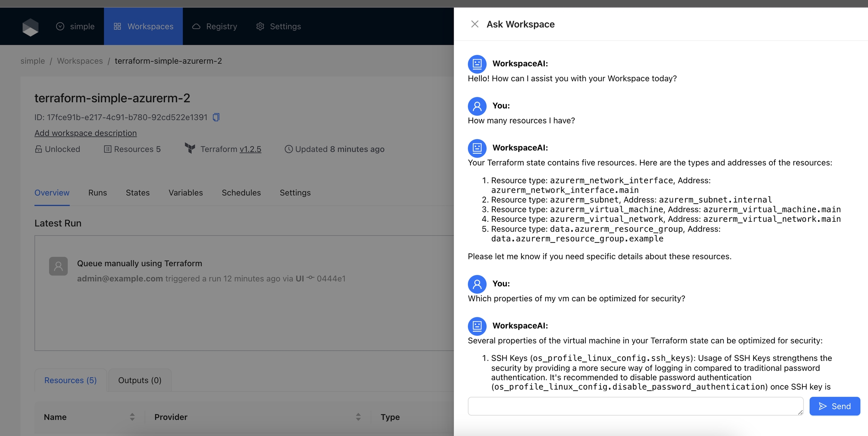Click the commit icon near 0444e1

point(310,278)
